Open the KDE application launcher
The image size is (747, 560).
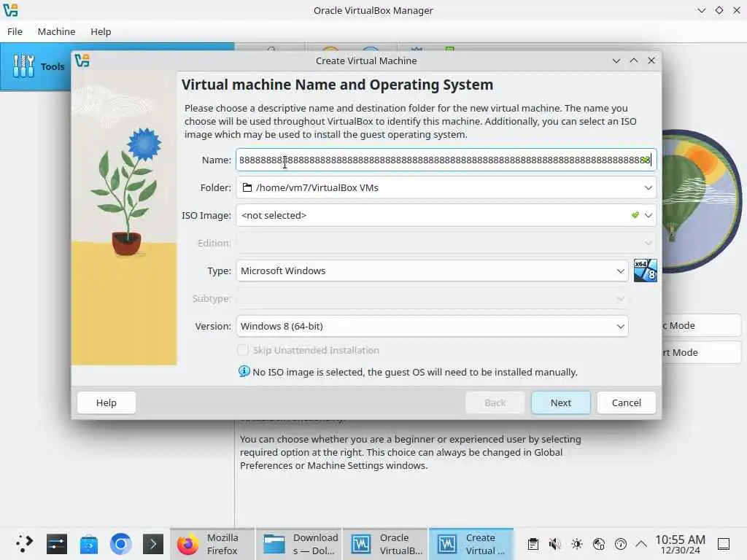[x=24, y=544]
